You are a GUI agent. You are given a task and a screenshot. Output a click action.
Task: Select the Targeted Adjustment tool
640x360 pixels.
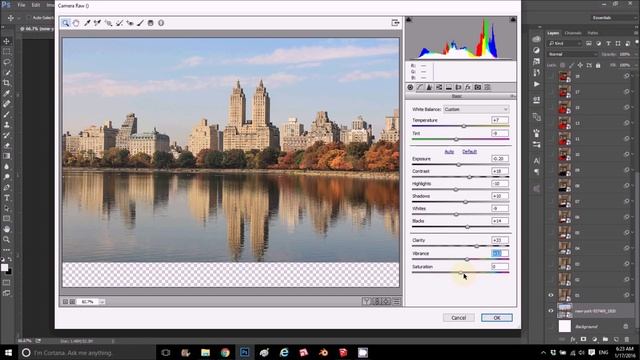tap(109, 23)
